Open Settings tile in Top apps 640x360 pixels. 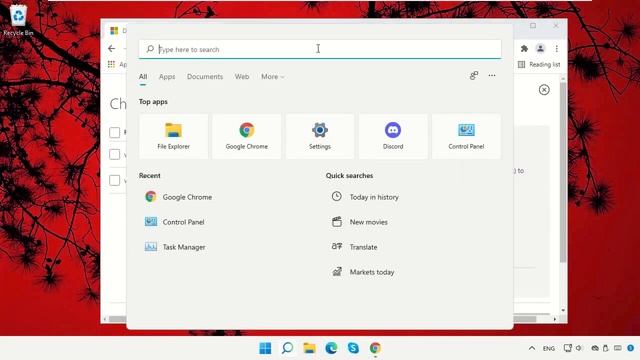point(320,136)
